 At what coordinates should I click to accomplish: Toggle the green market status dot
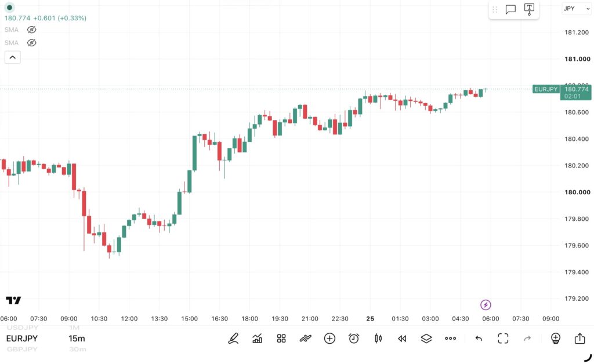pyautogui.click(x=9, y=8)
